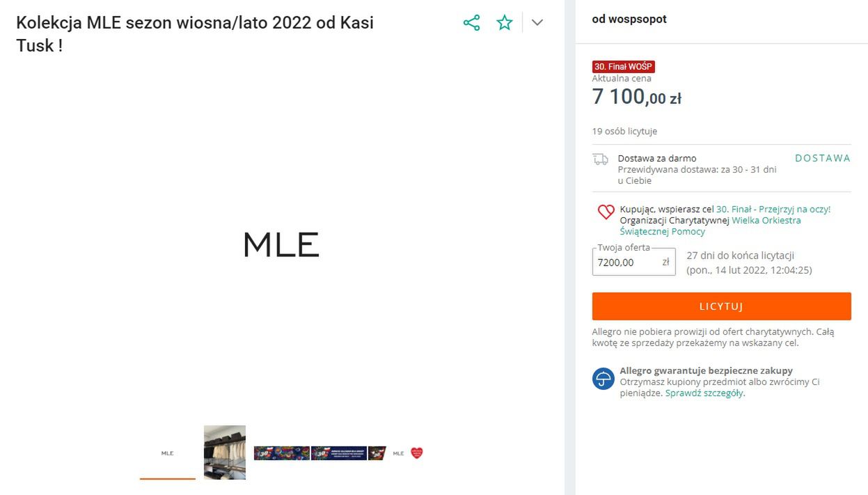Select the dark blue WOŚP banner thumbnail

click(339, 453)
